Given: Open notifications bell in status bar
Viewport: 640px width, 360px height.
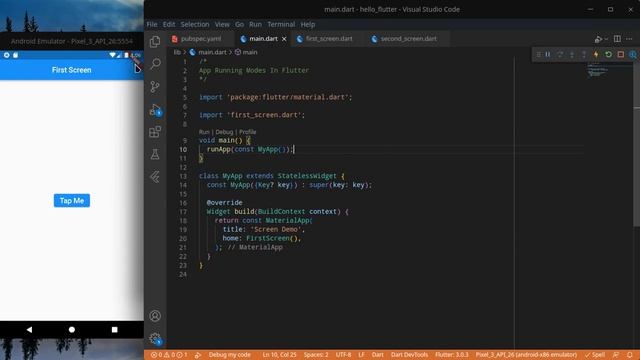Looking at the screenshot, I should [630, 355].
